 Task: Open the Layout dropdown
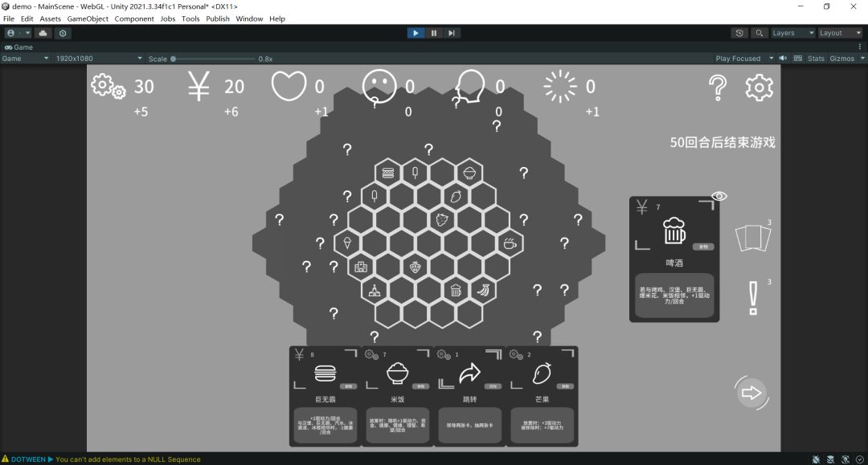click(x=841, y=33)
